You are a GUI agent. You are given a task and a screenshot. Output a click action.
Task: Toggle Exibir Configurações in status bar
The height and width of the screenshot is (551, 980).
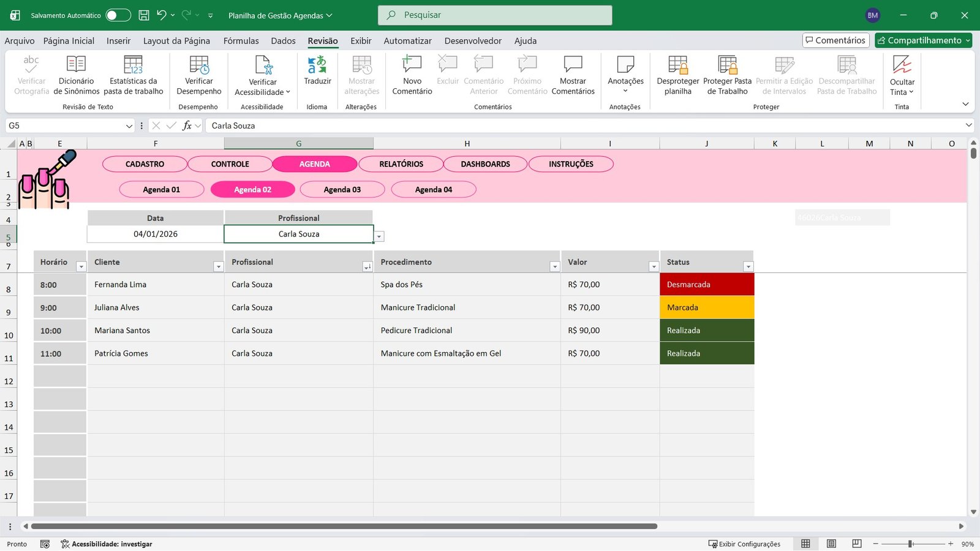pyautogui.click(x=744, y=544)
